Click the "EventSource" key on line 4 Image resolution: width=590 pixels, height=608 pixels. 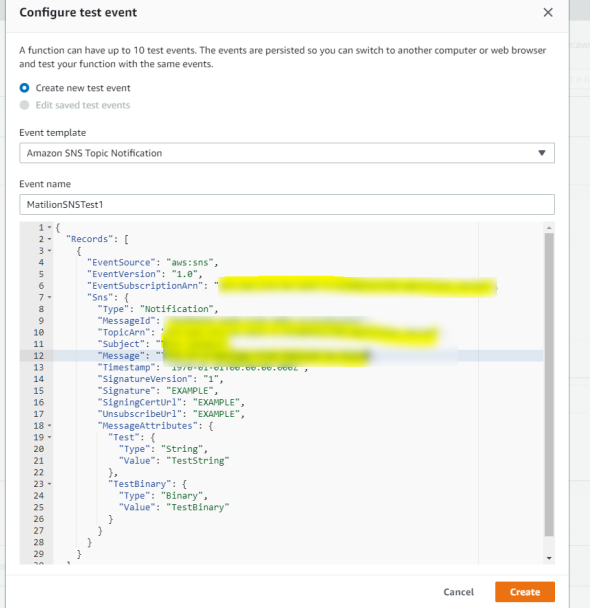(x=121, y=263)
